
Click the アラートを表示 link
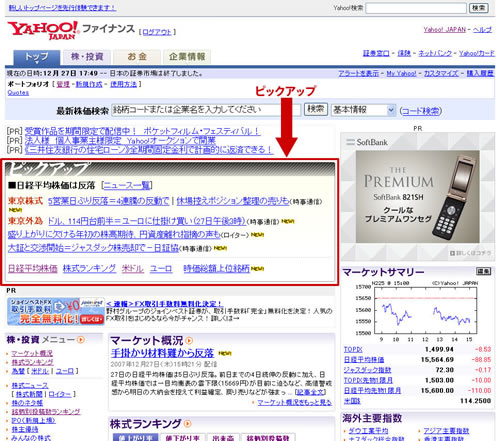click(359, 73)
